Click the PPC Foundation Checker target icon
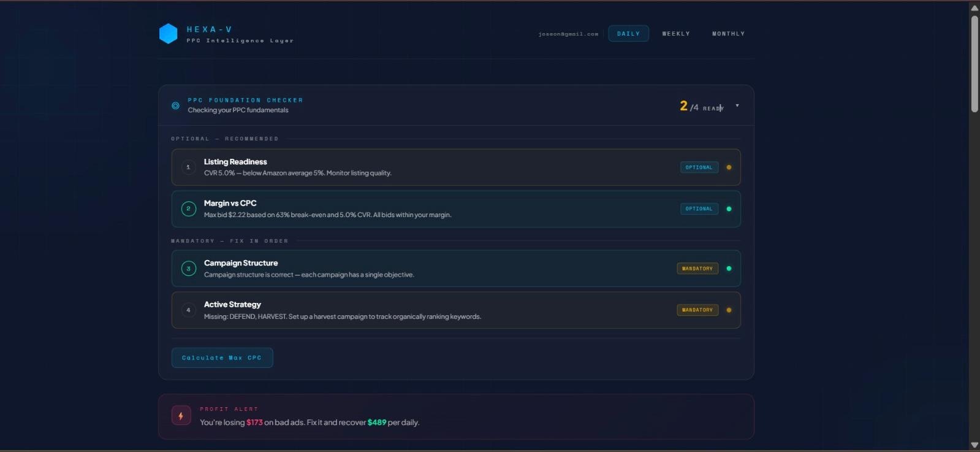The width and height of the screenshot is (980, 452). pos(175,105)
